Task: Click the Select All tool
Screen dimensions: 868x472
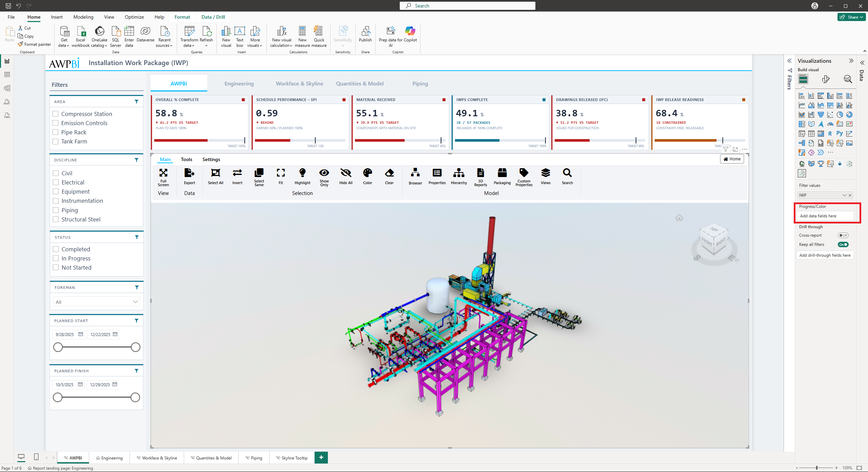Action: point(215,176)
